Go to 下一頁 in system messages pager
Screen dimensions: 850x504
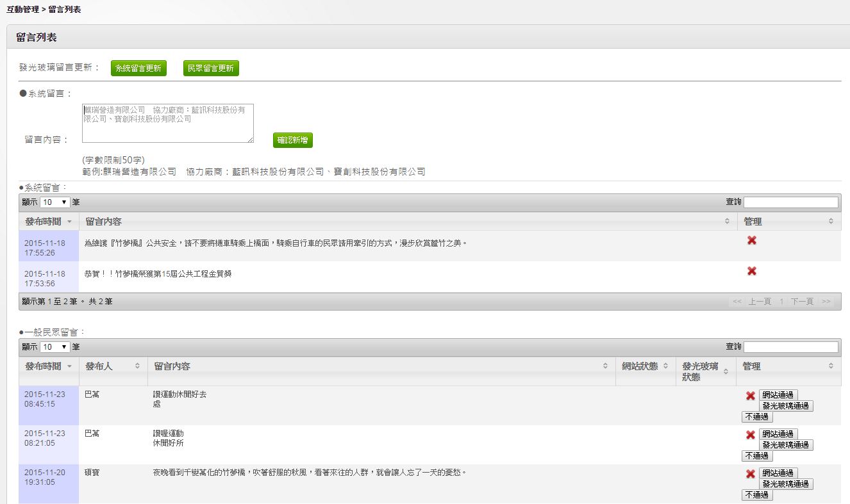(x=802, y=301)
